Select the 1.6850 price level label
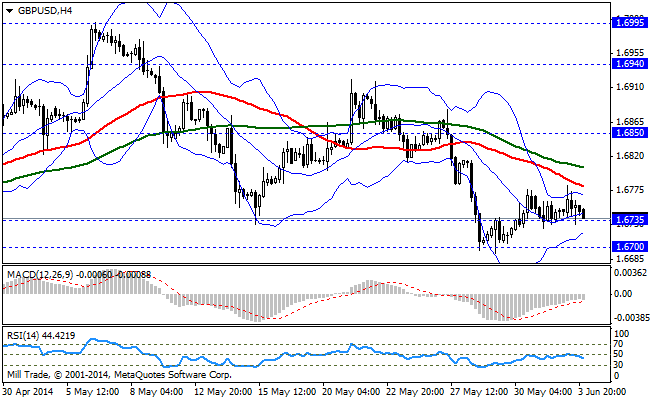The height and width of the screenshot is (400, 650). click(630, 133)
